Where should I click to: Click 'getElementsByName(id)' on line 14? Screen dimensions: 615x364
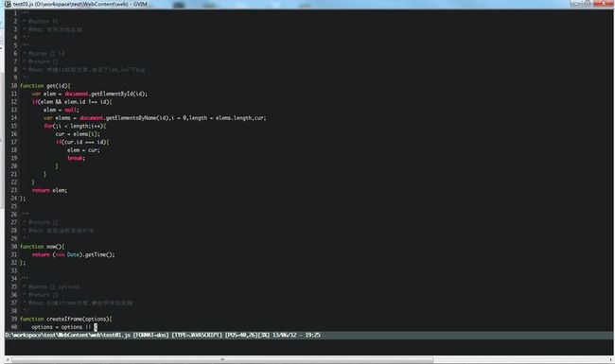137,118
